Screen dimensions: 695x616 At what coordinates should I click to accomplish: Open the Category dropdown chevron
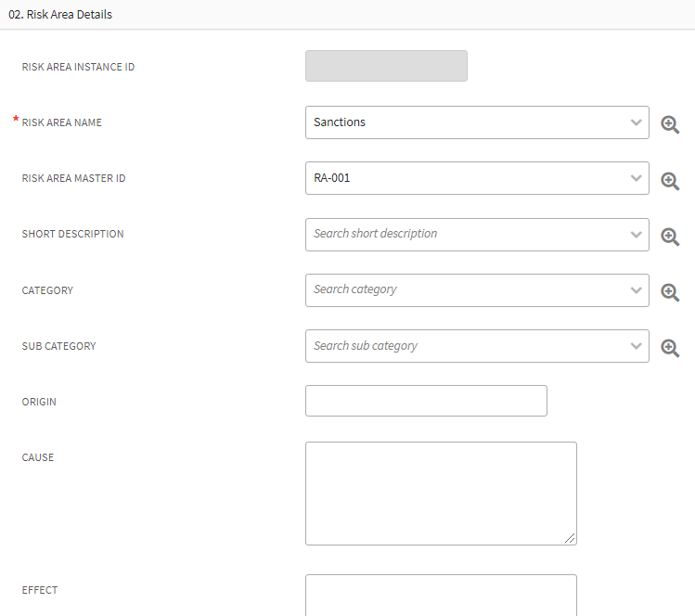[636, 290]
